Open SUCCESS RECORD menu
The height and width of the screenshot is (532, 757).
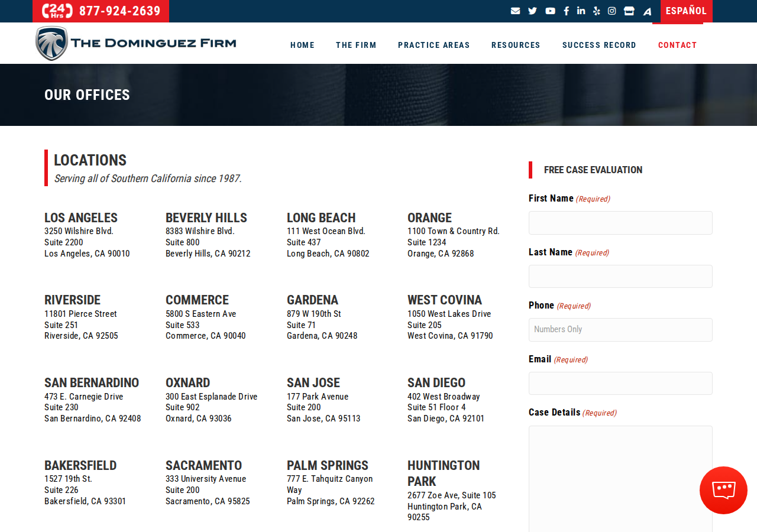[599, 45]
